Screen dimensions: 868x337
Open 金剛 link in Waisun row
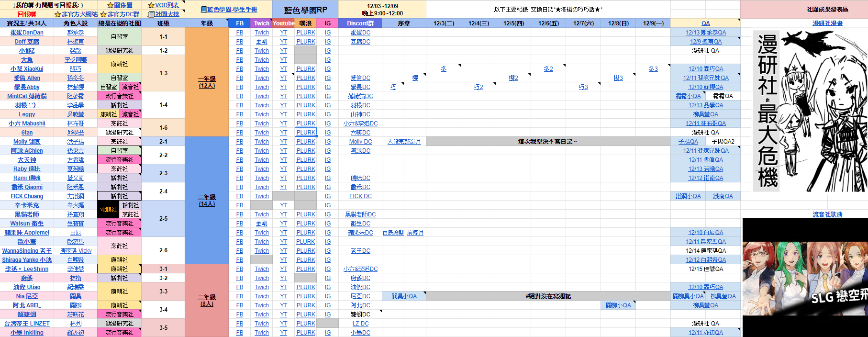tap(262, 224)
